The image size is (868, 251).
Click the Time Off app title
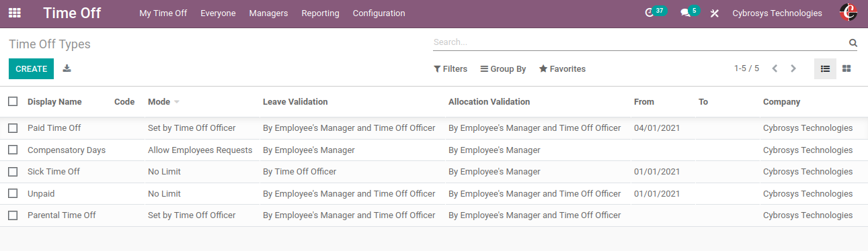coord(72,13)
